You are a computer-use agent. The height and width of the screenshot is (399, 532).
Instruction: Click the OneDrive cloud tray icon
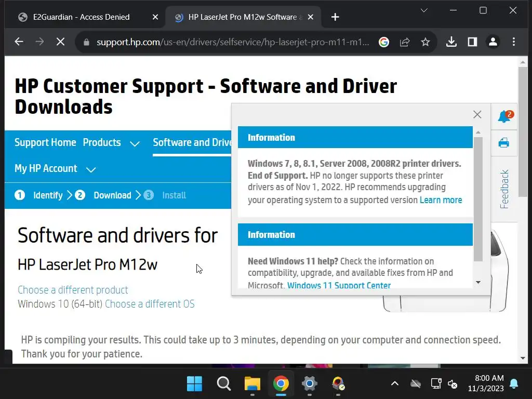(x=415, y=384)
